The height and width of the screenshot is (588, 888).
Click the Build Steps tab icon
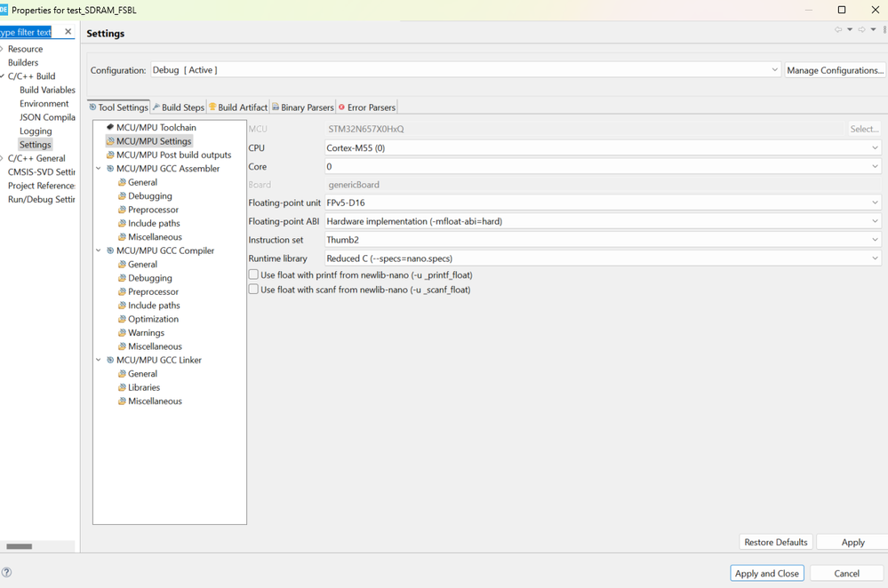pyautogui.click(x=156, y=107)
